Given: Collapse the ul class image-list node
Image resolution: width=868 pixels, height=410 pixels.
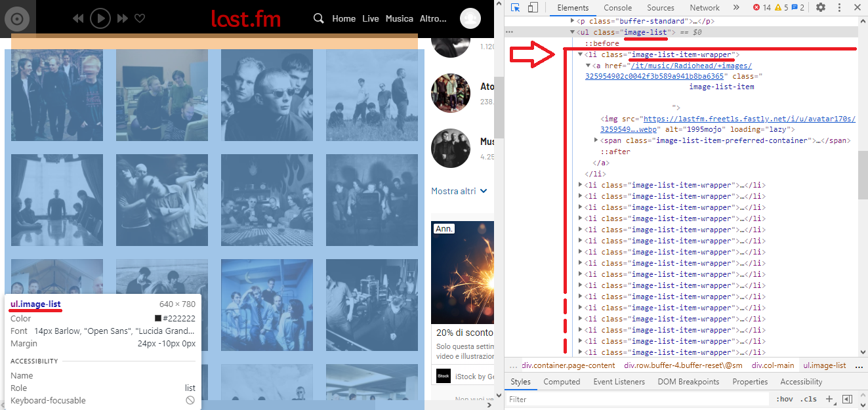Looking at the screenshot, I should pos(572,31).
